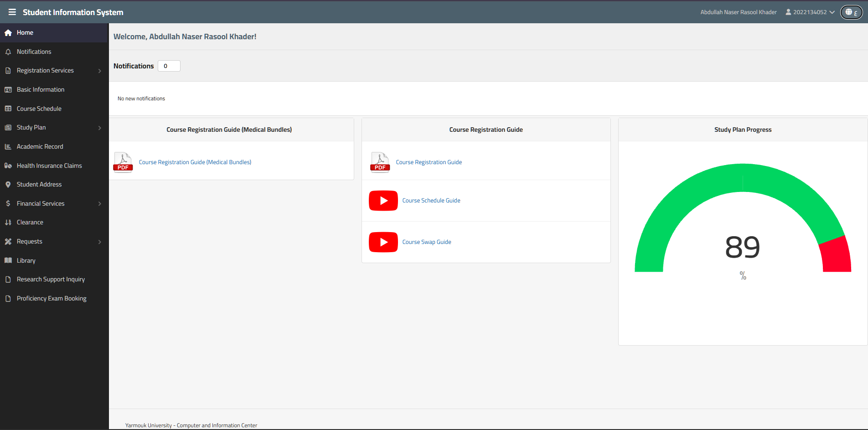Viewport: 868px width, 430px height.
Task: Click the Academic Record chart icon
Action: [x=8, y=147]
